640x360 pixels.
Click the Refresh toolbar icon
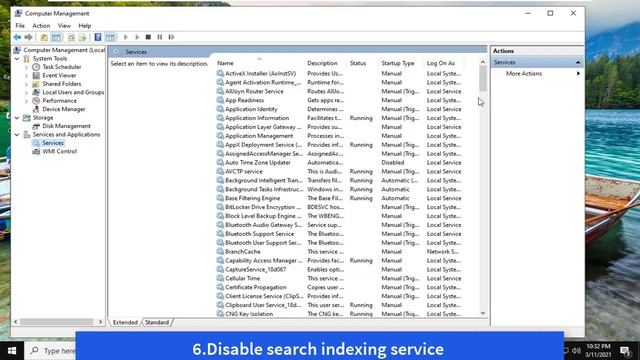pos(71,37)
